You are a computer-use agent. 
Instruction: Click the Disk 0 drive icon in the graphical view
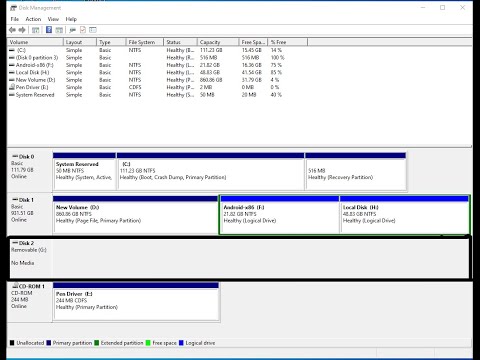point(15,156)
